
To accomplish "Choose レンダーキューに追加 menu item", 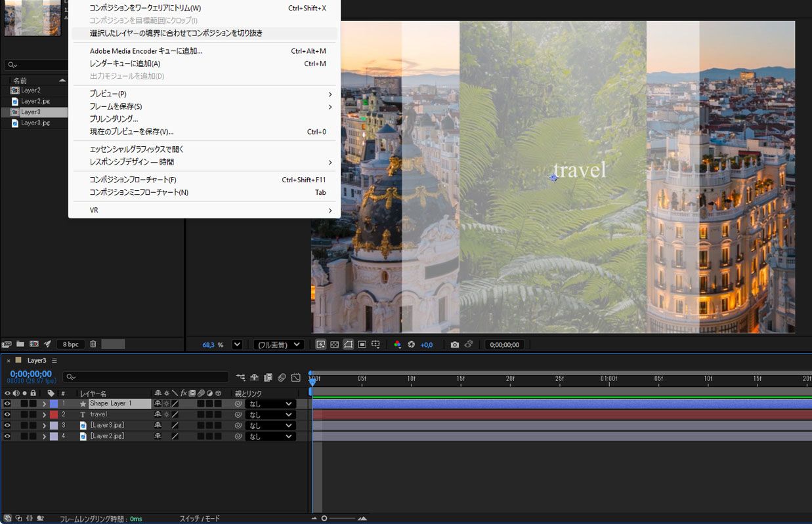I will (x=205, y=64).
